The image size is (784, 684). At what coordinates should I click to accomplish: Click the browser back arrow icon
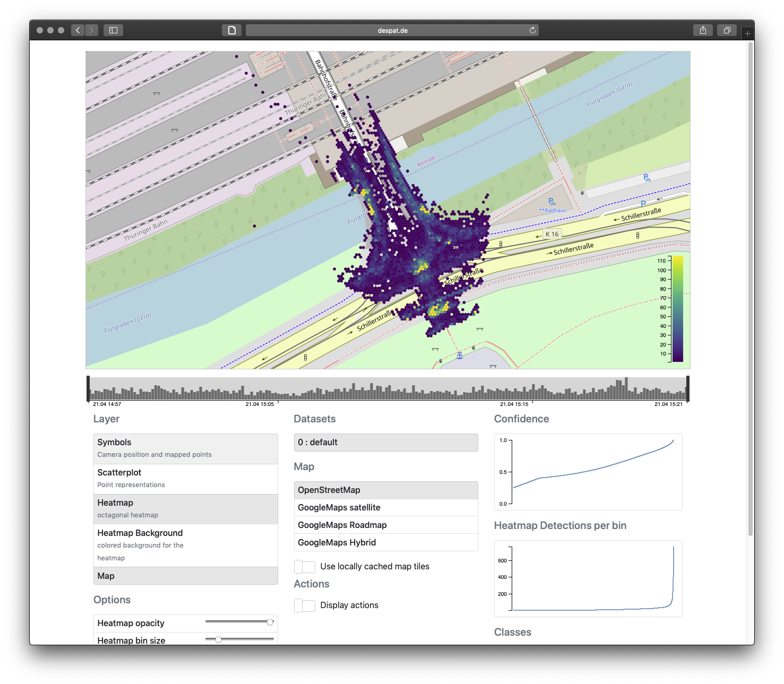tap(77, 30)
